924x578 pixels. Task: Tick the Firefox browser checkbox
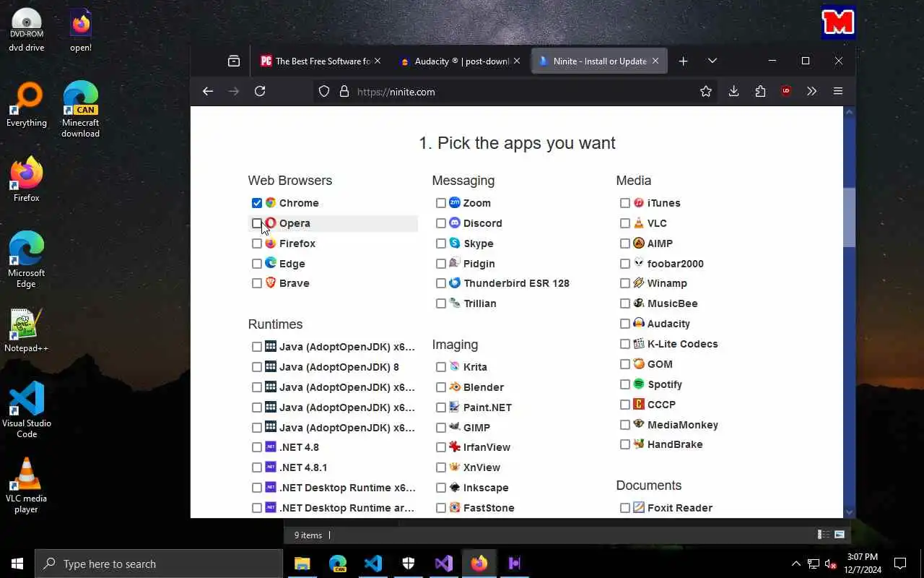coord(257,243)
